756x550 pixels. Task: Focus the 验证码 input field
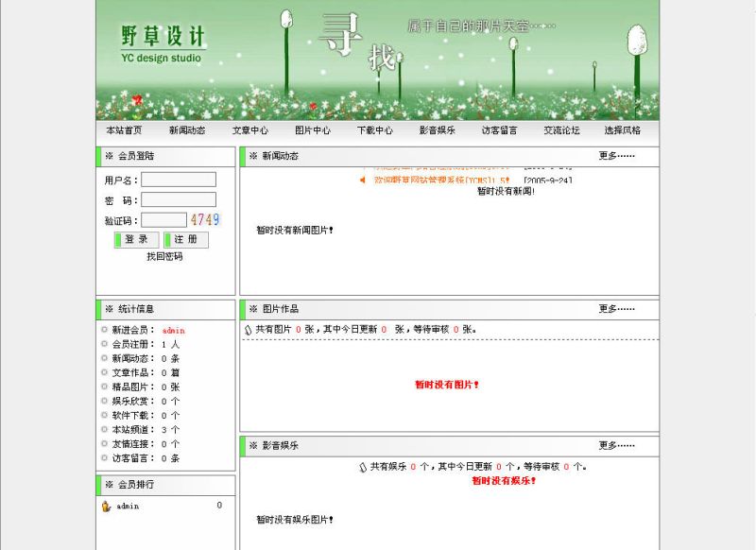point(163,220)
